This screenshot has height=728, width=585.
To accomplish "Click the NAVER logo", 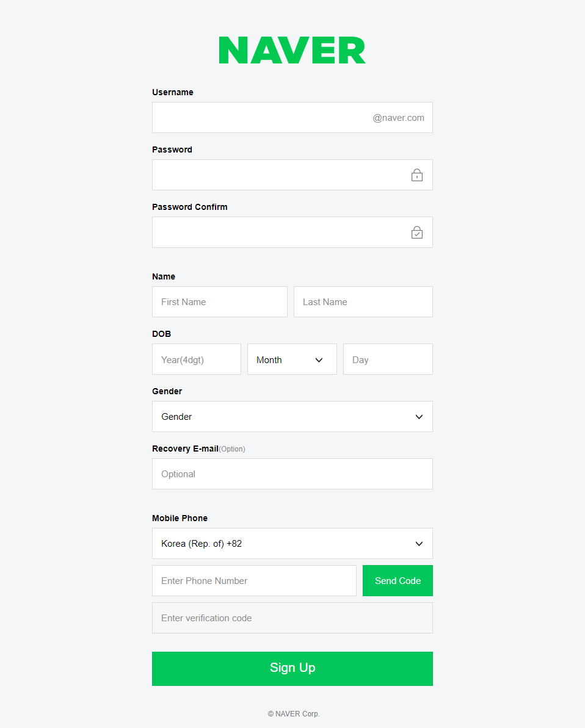I will tap(292, 50).
